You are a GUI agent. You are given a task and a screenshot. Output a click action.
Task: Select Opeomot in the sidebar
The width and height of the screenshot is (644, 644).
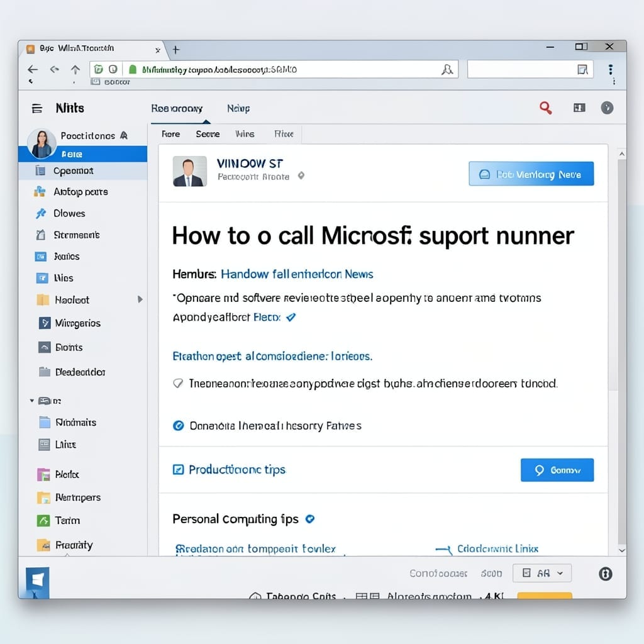click(x=82, y=170)
